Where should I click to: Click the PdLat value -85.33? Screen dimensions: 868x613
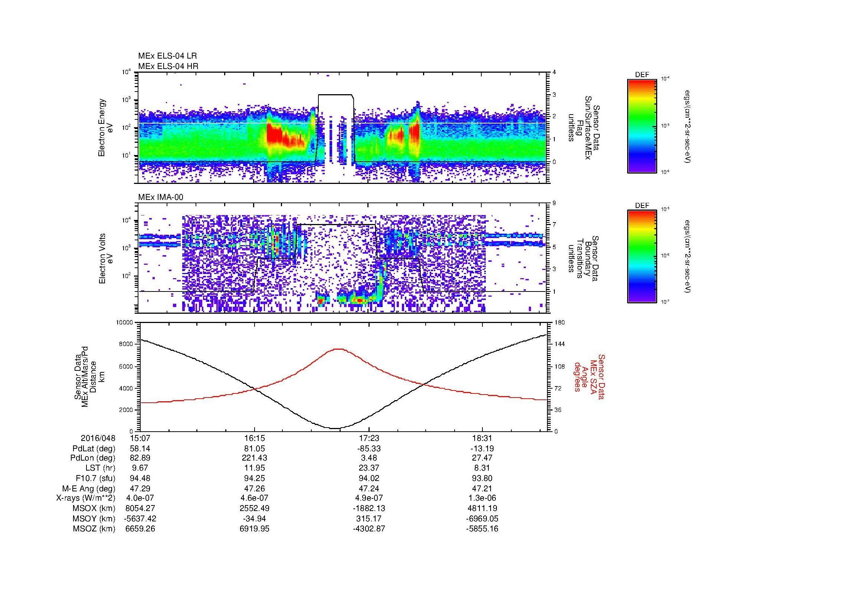pyautogui.click(x=369, y=449)
